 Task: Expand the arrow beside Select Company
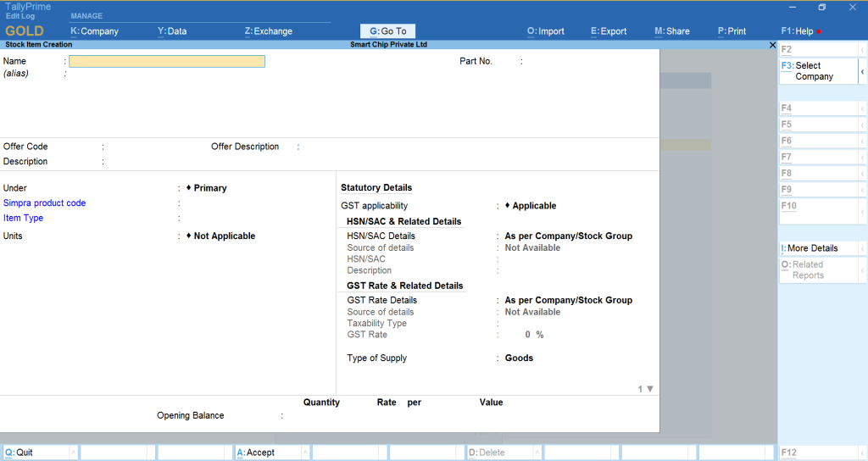(862, 71)
